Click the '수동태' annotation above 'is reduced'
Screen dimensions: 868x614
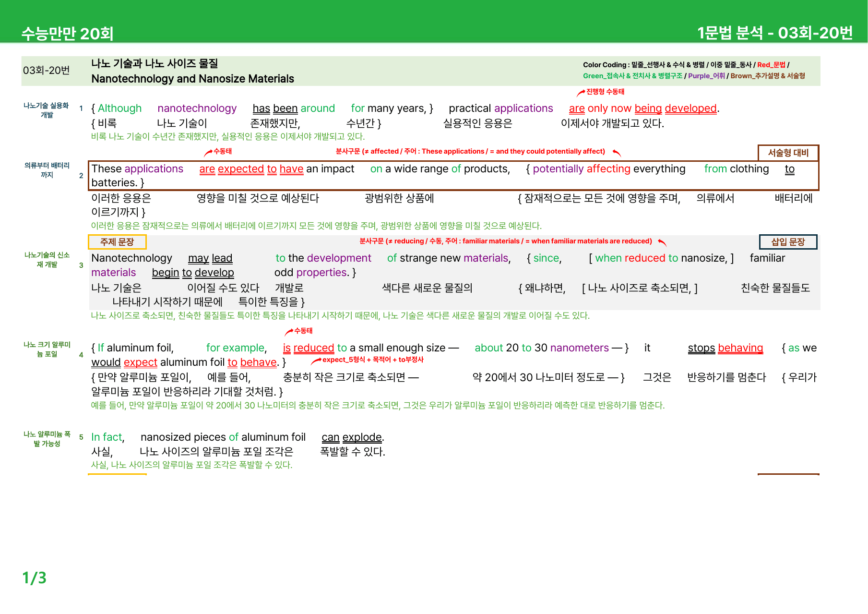tap(303, 331)
